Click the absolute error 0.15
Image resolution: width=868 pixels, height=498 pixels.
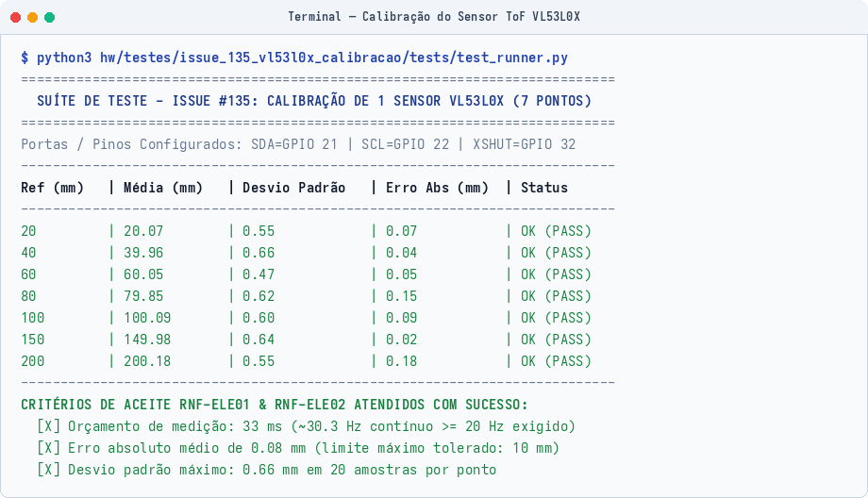click(x=401, y=296)
